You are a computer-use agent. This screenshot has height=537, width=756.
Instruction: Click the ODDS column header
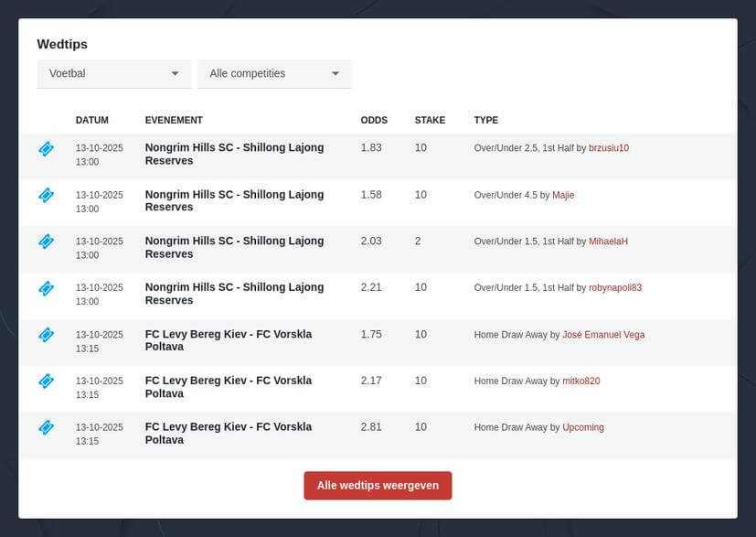click(374, 120)
